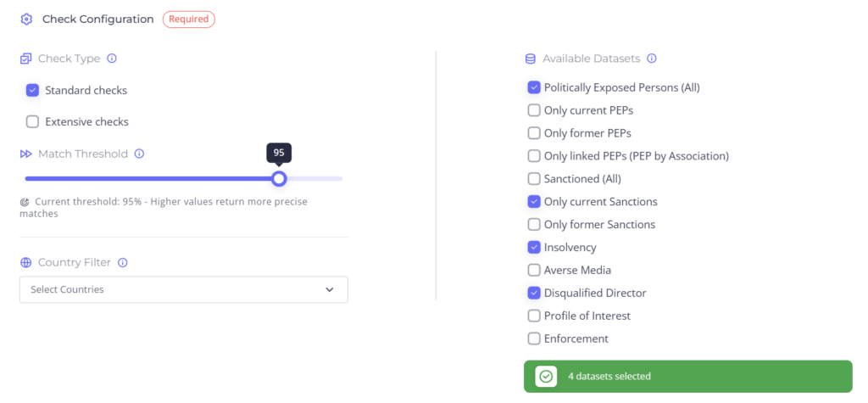Click the info icon beside Check Type
This screenshot has width=868, height=403.
(x=112, y=59)
